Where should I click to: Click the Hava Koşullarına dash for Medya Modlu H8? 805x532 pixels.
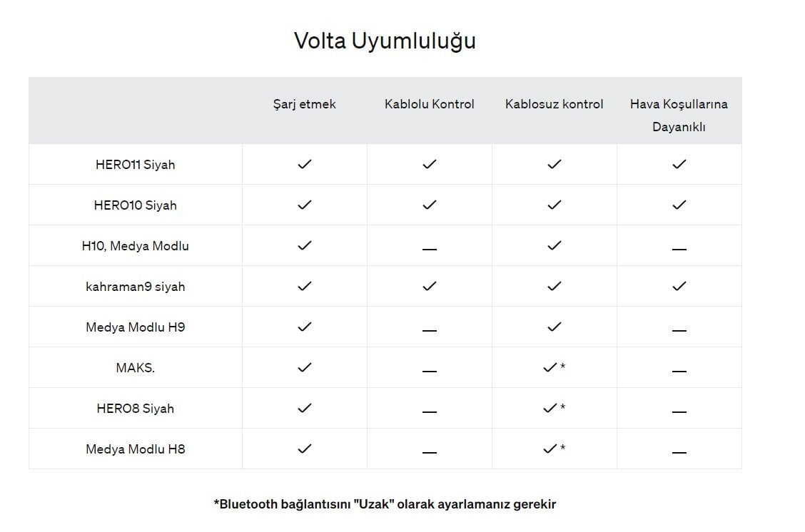(679, 452)
